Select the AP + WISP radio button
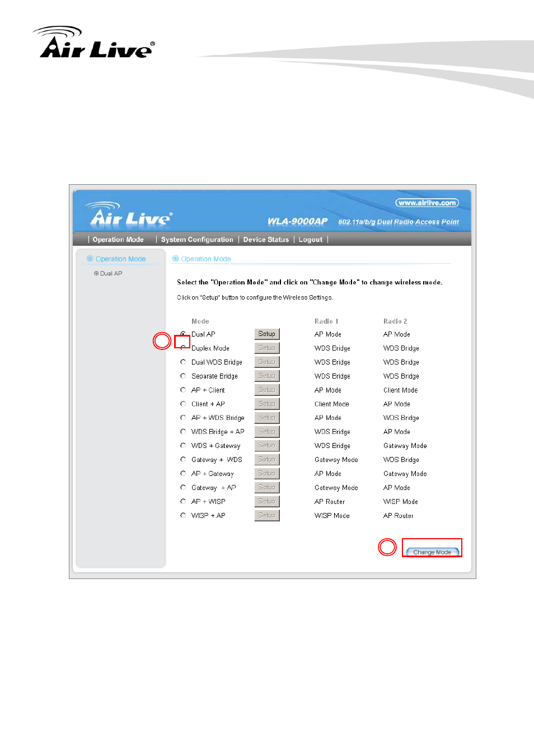The width and height of the screenshot is (534, 756). 183,501
